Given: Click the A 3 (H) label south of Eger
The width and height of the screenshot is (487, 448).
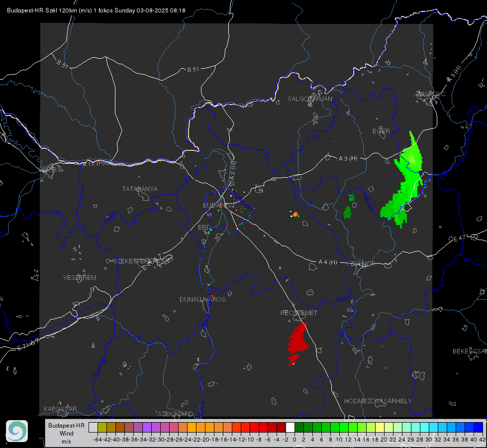Looking at the screenshot, I should click(x=348, y=158).
